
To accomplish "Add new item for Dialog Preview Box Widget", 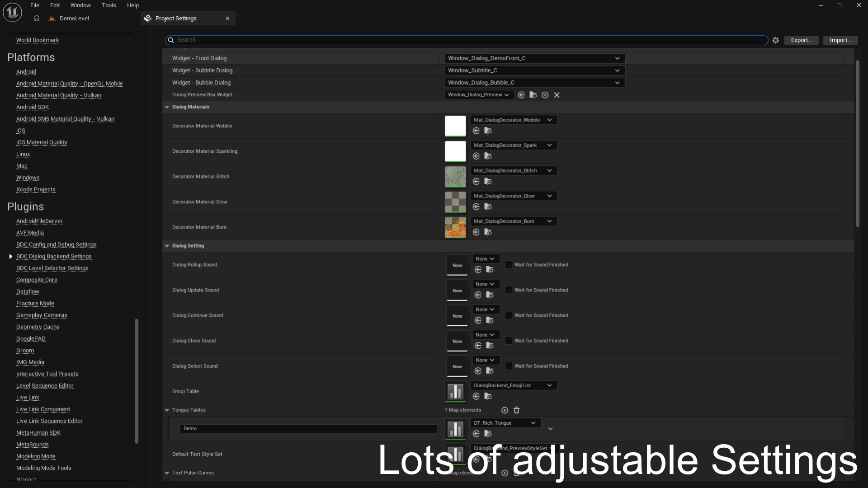I will pos(545,95).
